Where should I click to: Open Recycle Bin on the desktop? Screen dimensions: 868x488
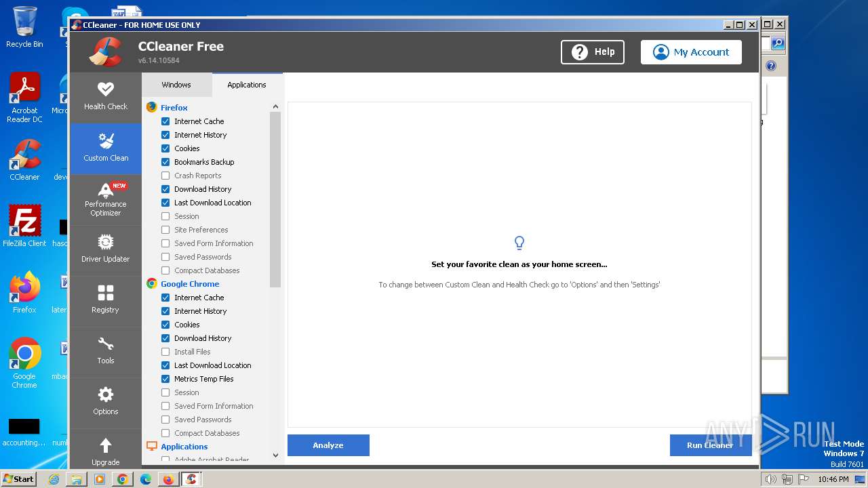pyautogui.click(x=24, y=28)
